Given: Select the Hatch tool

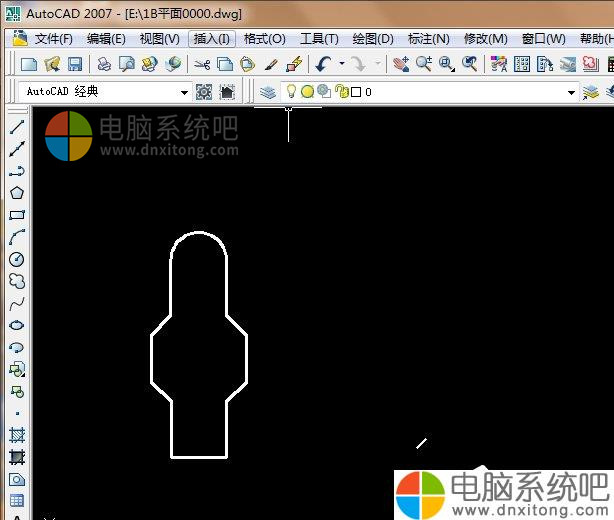Looking at the screenshot, I should (x=17, y=435).
